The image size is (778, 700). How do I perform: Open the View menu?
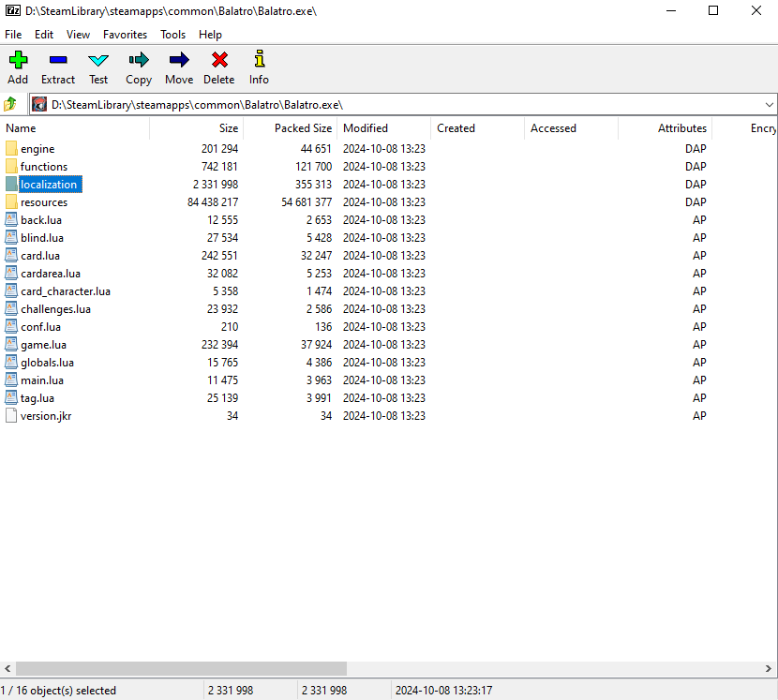pyautogui.click(x=78, y=35)
